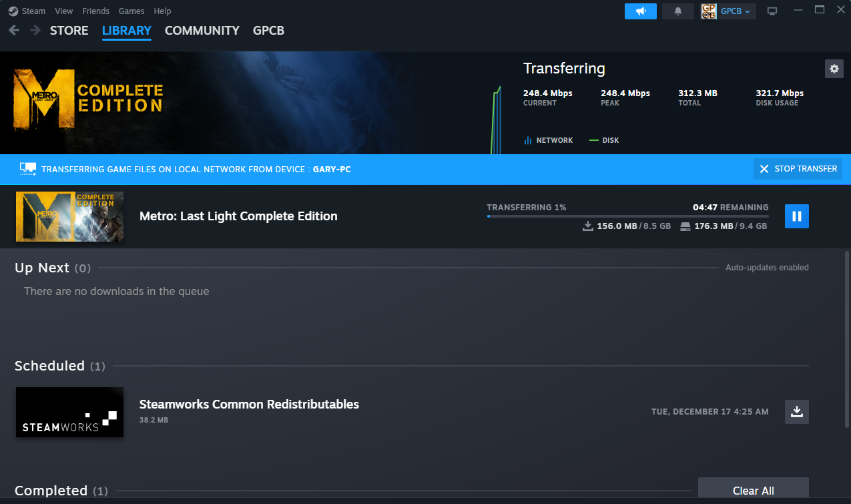Open the View menu

(x=63, y=11)
